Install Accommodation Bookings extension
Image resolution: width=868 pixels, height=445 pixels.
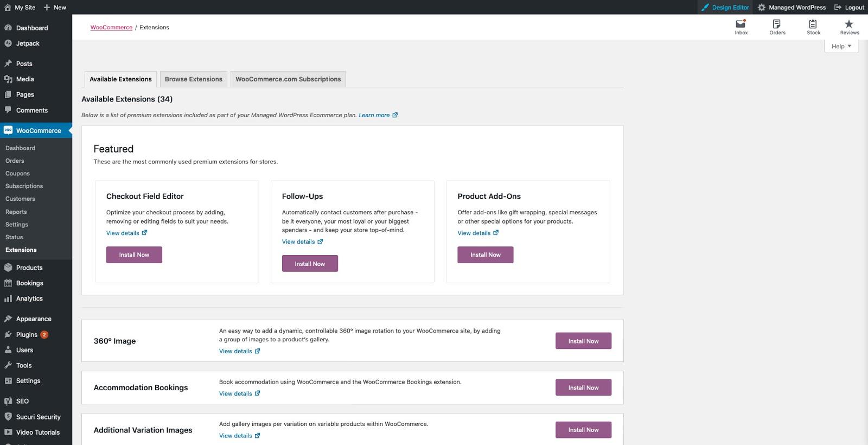(583, 387)
